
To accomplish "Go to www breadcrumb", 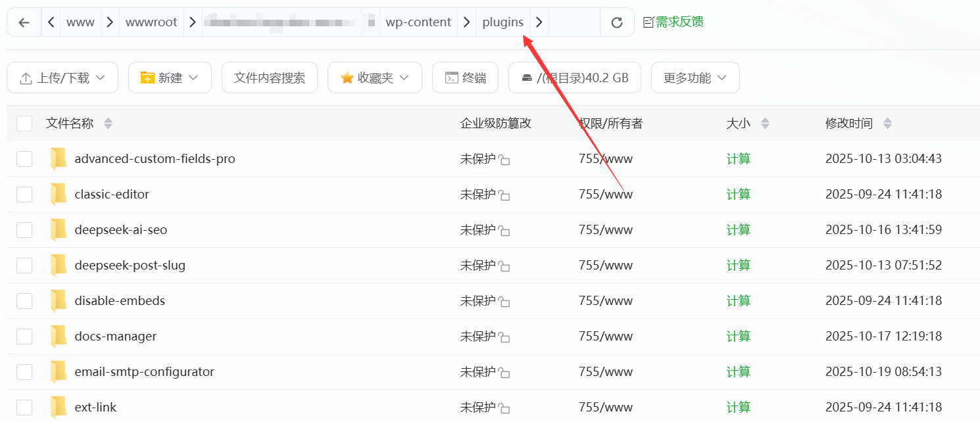I will 80,22.
